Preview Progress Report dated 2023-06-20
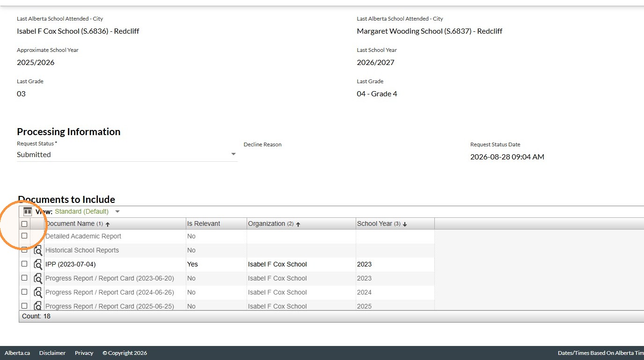644x360 pixels. (x=38, y=278)
